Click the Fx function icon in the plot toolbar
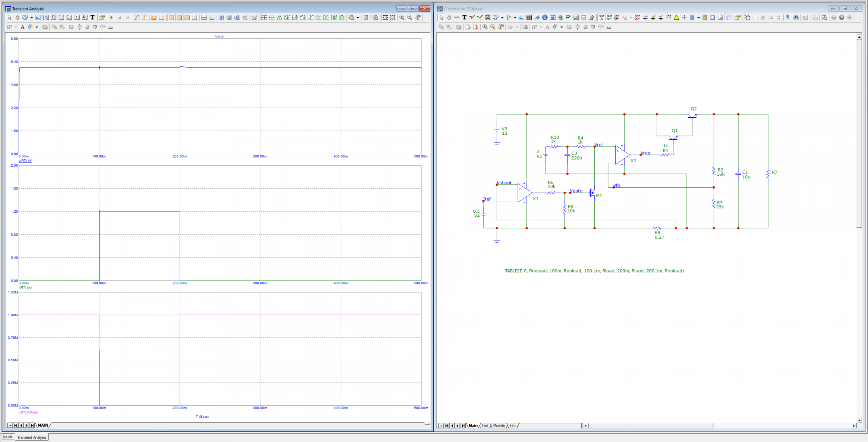This screenshot has width=868, height=442. point(237,17)
